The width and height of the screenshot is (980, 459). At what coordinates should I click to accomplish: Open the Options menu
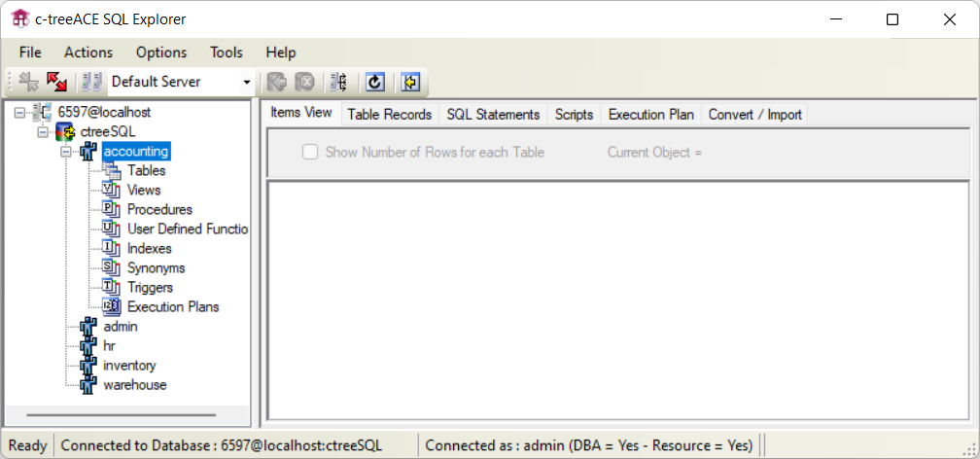(x=161, y=53)
